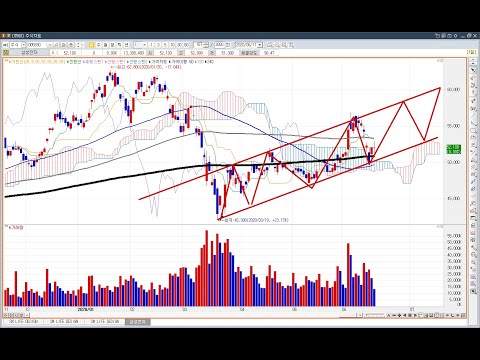Click the spinner beside the 161 field
The width and height of the screenshot is (480, 360).
tap(206, 45)
